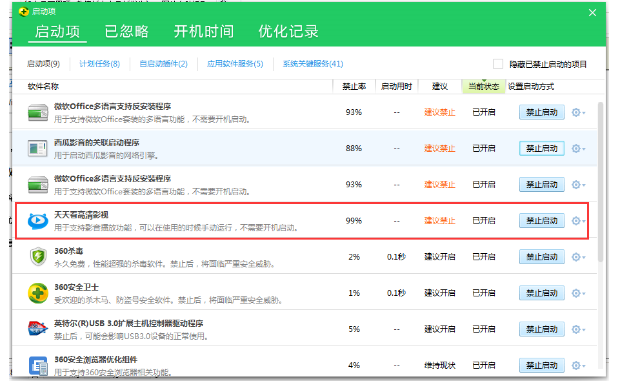Click the 设置启动方式 column header
This screenshot has width=625, height=382.
tap(531, 87)
